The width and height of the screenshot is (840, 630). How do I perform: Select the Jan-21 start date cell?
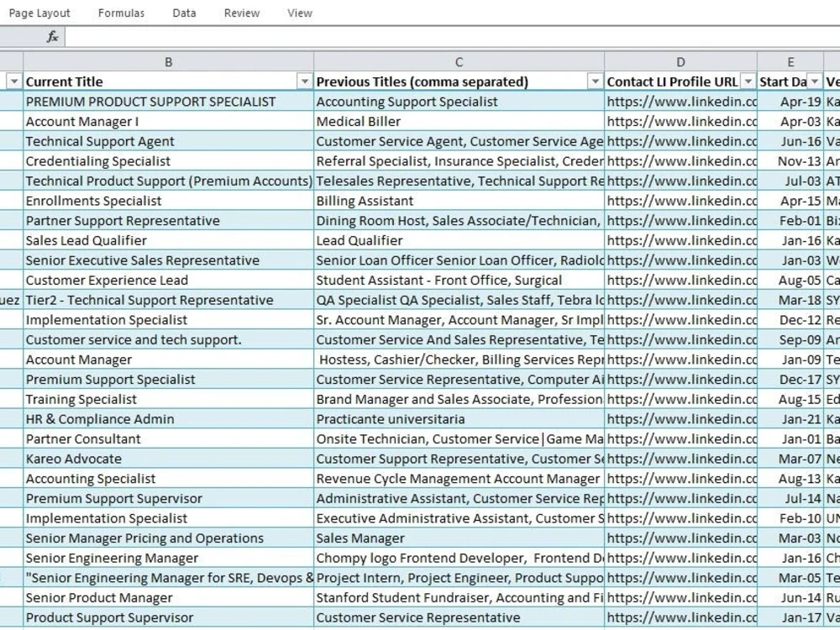(790, 419)
